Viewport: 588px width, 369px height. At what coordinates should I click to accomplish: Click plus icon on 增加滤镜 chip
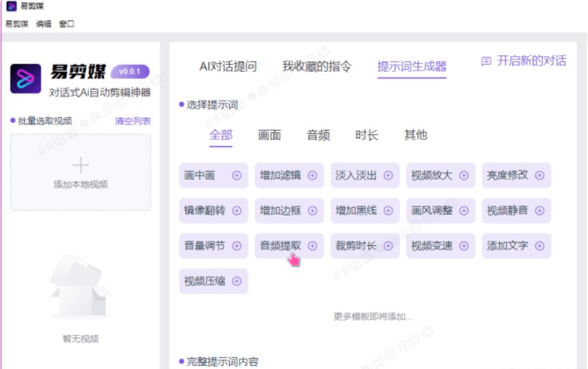tap(312, 176)
